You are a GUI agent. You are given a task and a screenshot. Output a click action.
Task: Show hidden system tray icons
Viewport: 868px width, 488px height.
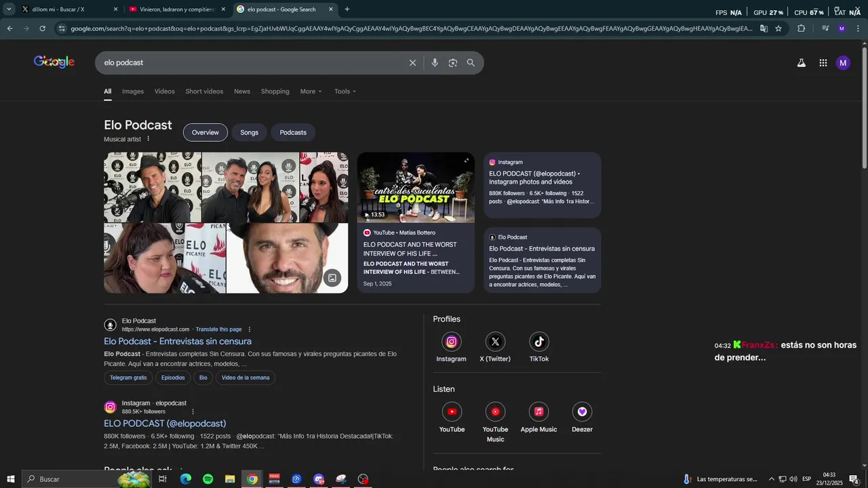(771, 479)
